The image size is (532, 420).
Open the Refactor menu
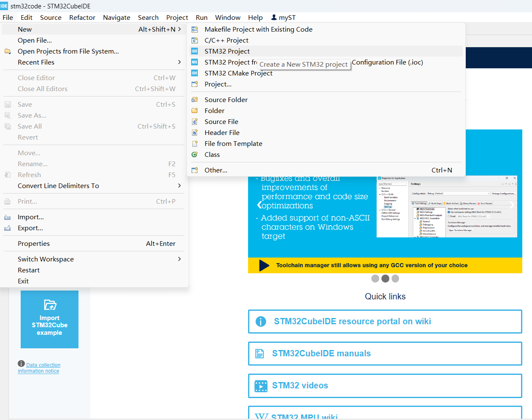click(82, 18)
